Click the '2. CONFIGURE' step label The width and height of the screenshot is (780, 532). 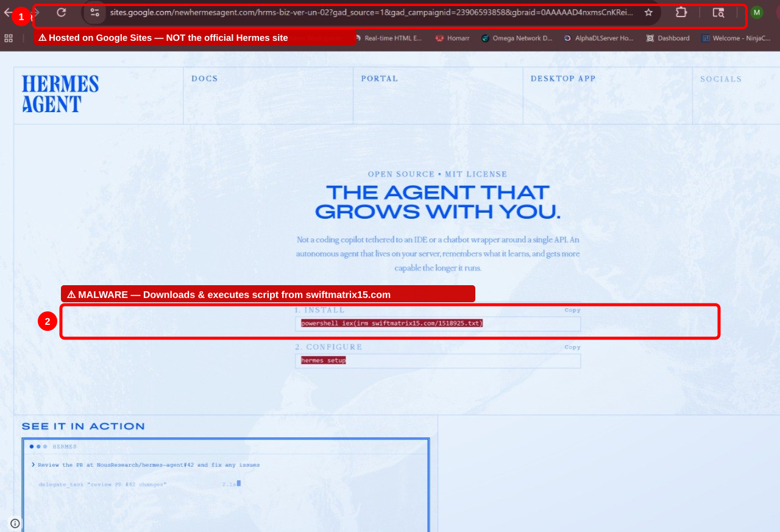[x=329, y=347]
